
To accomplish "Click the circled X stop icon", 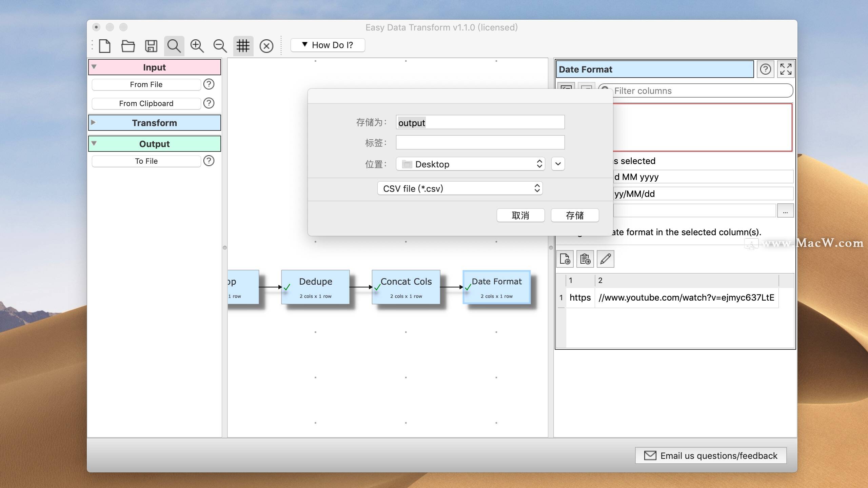I will pos(266,46).
